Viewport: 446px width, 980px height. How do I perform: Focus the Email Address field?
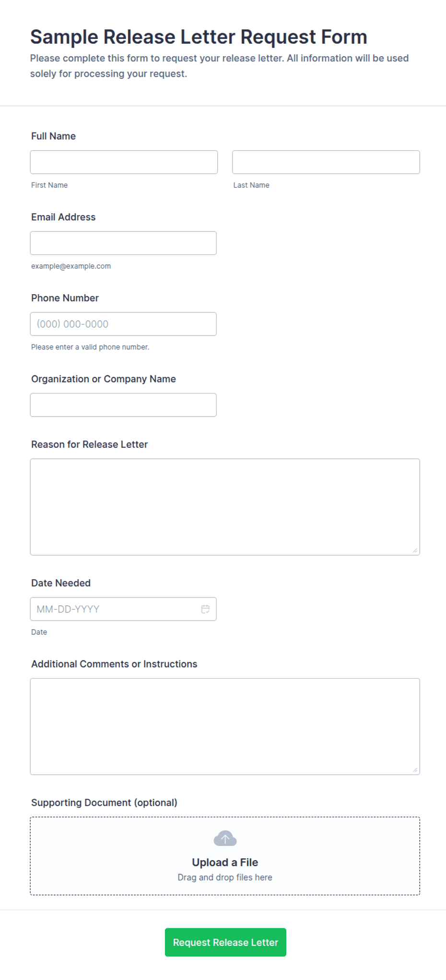coord(123,243)
